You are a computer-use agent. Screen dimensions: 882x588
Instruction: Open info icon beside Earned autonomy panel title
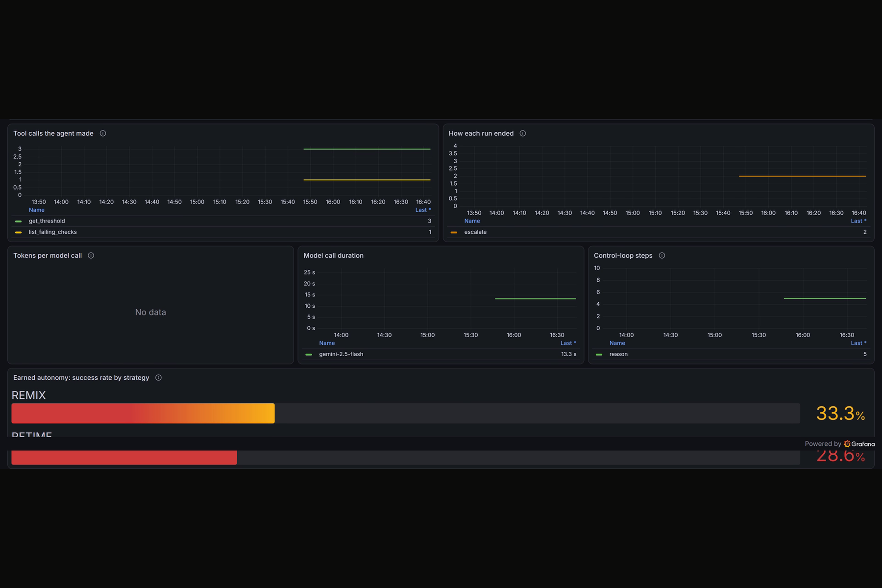click(158, 377)
